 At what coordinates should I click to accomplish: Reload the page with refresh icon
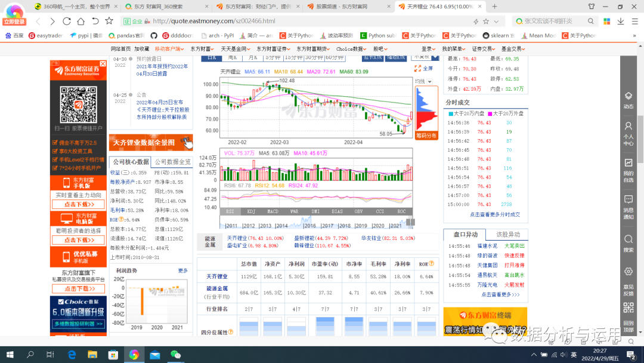click(x=67, y=21)
